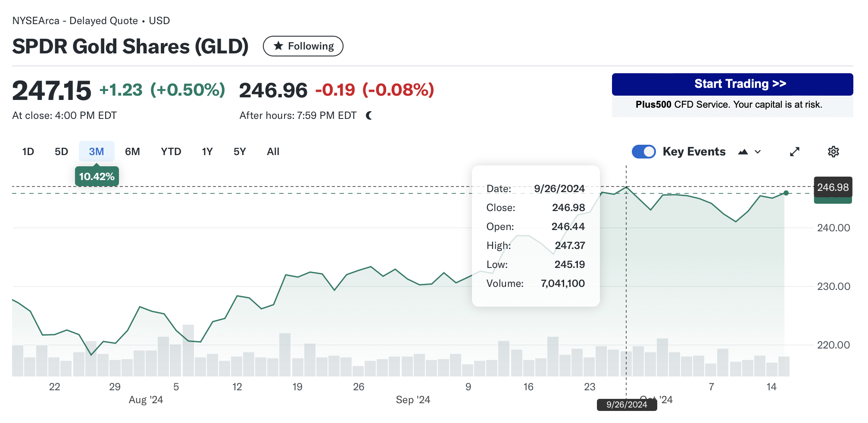
Task: Switch chart to 1Y range
Action: [x=207, y=152]
